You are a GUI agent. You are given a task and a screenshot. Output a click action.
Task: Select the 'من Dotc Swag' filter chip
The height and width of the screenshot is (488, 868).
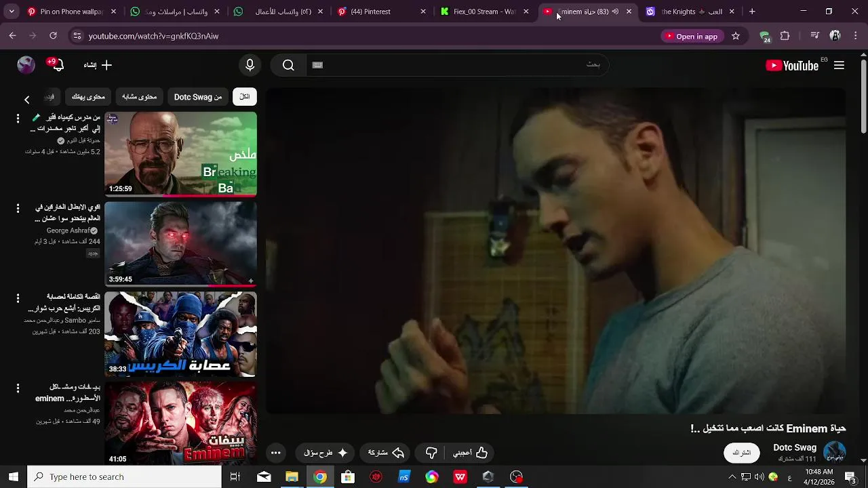click(198, 97)
